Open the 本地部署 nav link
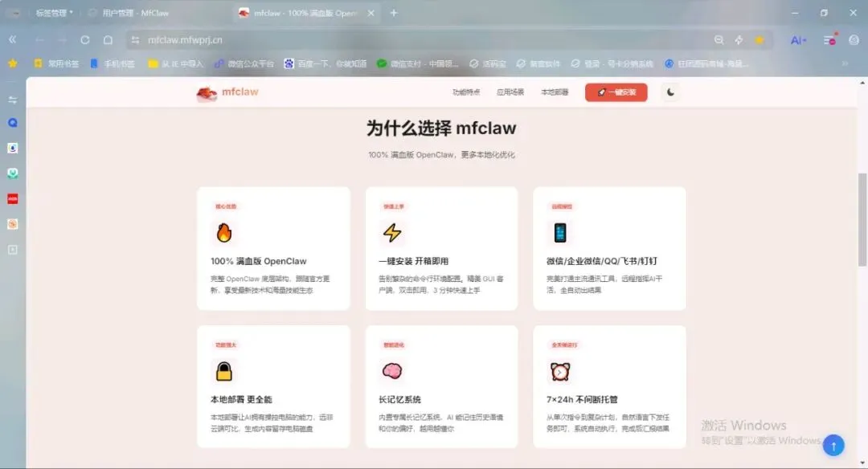 point(555,92)
